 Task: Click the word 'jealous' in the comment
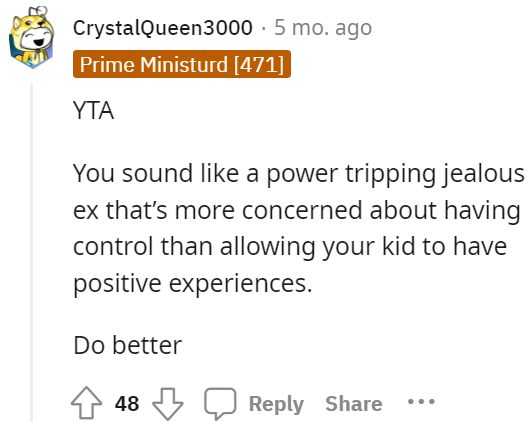pyautogui.click(x=484, y=174)
